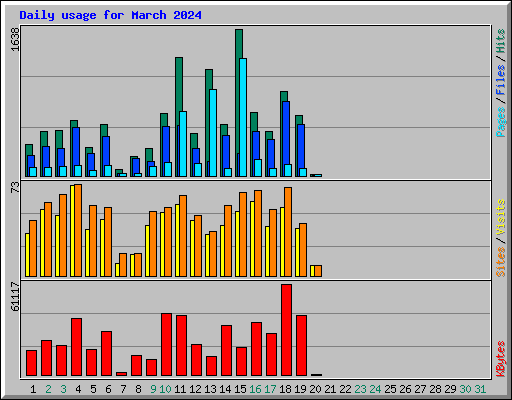Click day 1 on the x-axis
Image resolution: width=512 pixels, height=400 pixels.
click(x=33, y=389)
